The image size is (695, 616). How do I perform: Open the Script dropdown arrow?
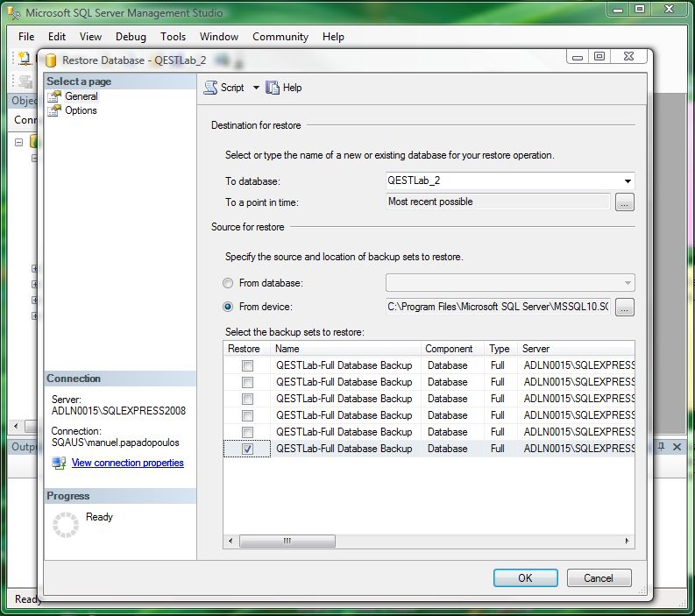point(256,88)
